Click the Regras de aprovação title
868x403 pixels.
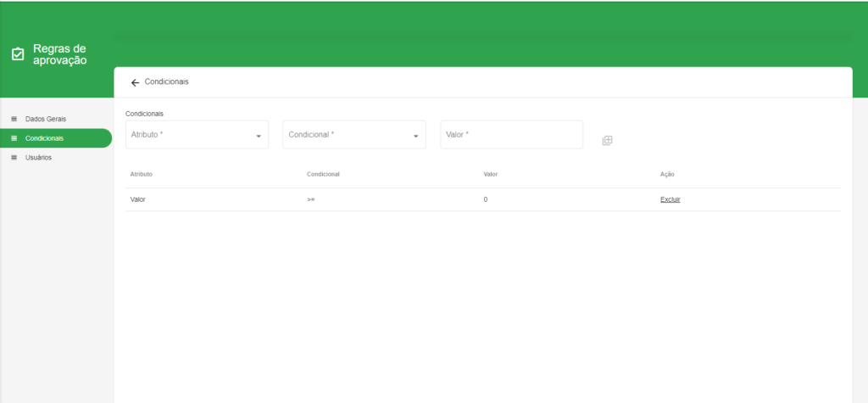pyautogui.click(x=60, y=54)
